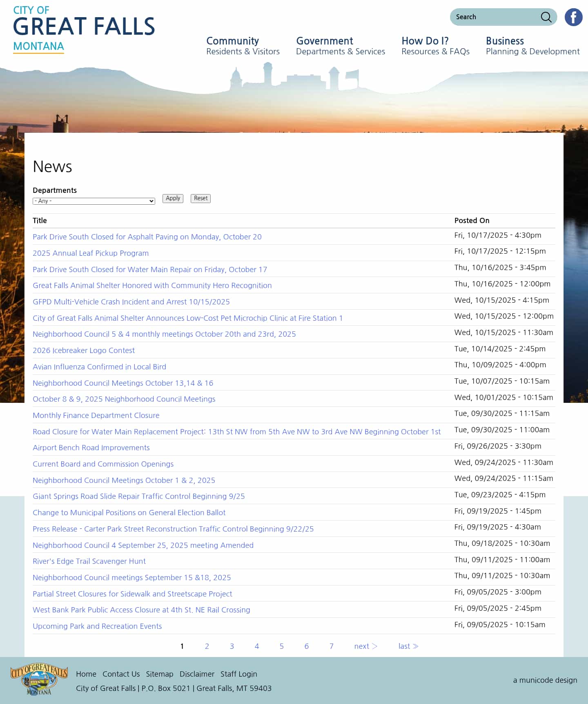Click the Facebook icon in header

click(573, 17)
